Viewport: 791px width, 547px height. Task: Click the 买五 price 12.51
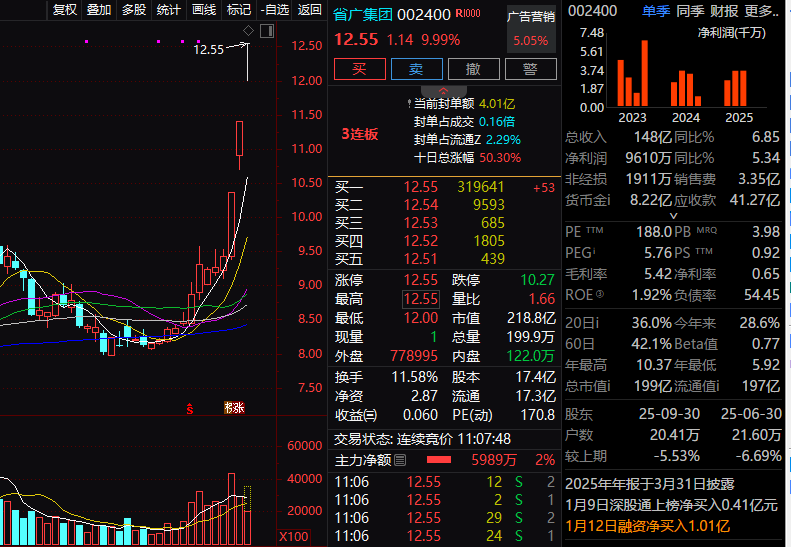(421, 259)
